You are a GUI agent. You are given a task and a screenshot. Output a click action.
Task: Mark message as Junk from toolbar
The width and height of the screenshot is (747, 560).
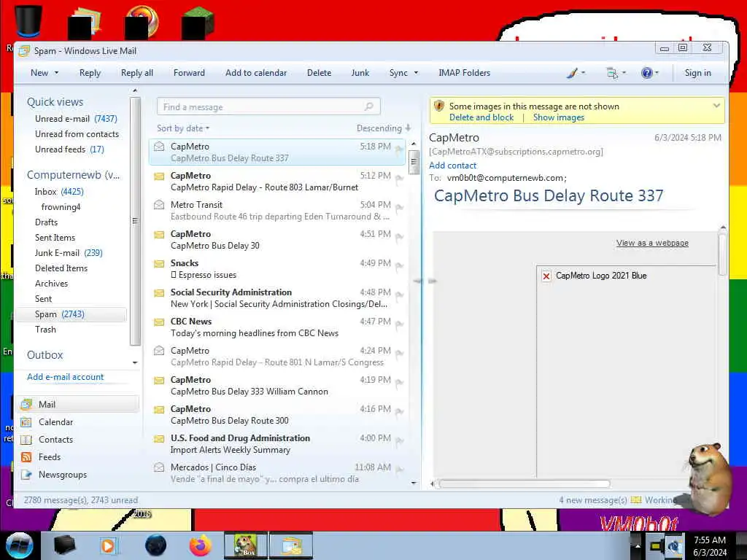360,73
